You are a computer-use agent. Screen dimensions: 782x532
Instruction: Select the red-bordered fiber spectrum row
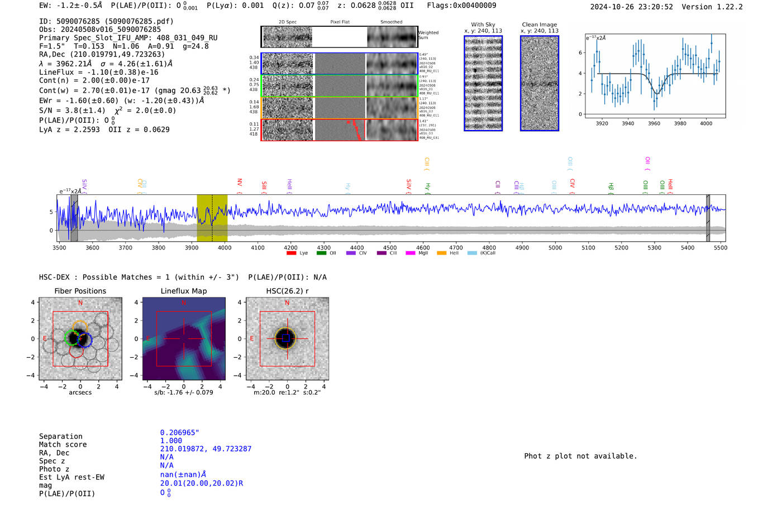pyautogui.click(x=339, y=130)
